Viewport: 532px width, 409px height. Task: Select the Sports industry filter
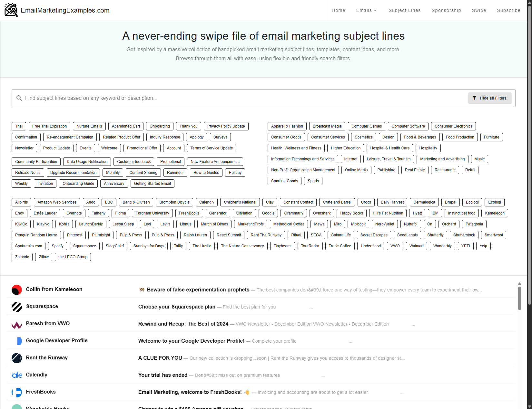[x=313, y=181]
